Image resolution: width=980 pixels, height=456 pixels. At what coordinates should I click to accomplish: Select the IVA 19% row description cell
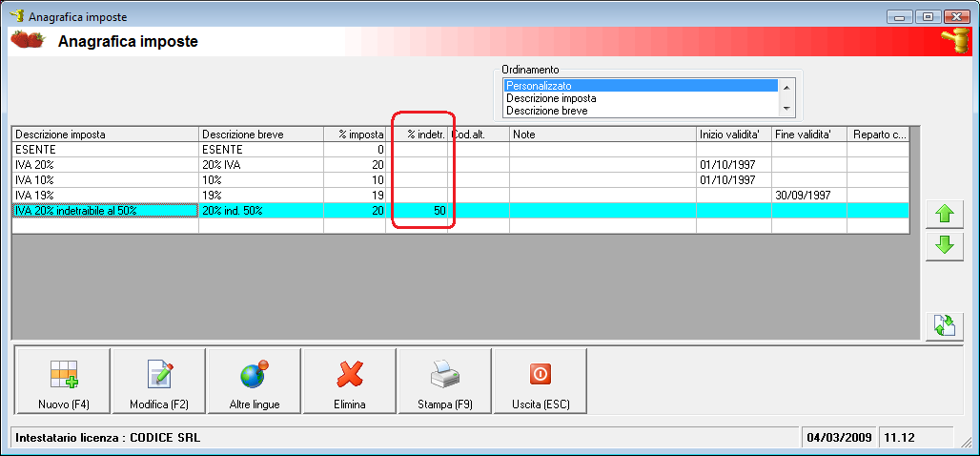coord(106,196)
